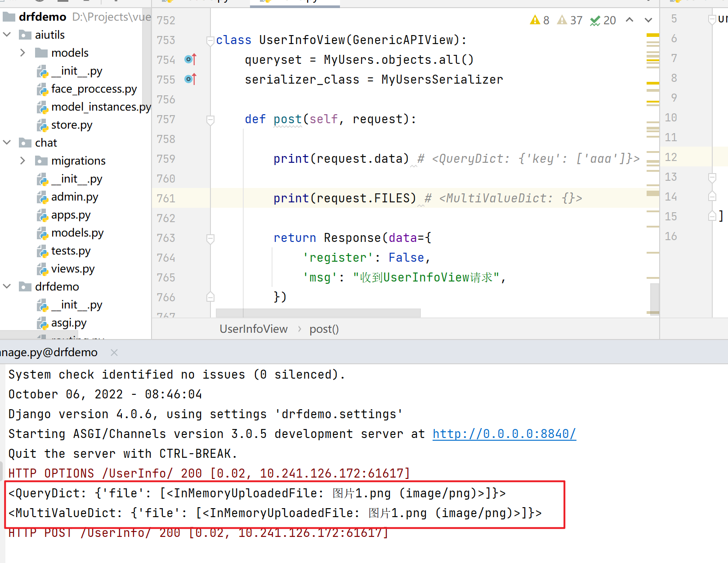This screenshot has height=563, width=728.
Task: Jump to previous highlighted error arrow
Action: (x=630, y=20)
